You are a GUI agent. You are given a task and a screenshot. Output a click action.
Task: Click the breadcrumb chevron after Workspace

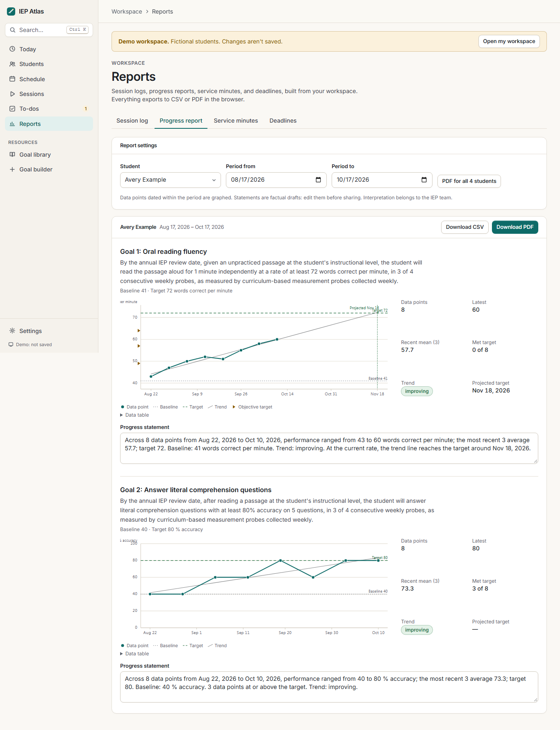(x=147, y=11)
